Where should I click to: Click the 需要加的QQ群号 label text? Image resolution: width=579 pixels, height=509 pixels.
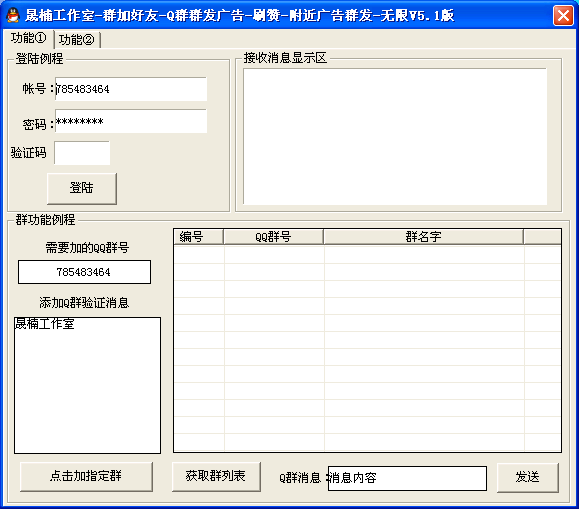point(87,247)
